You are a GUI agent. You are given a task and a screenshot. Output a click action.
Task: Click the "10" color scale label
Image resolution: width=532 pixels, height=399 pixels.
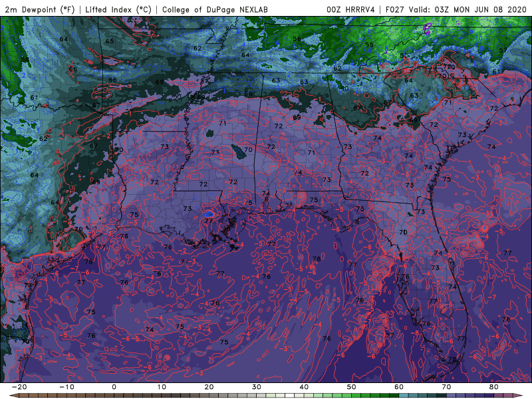162,387
